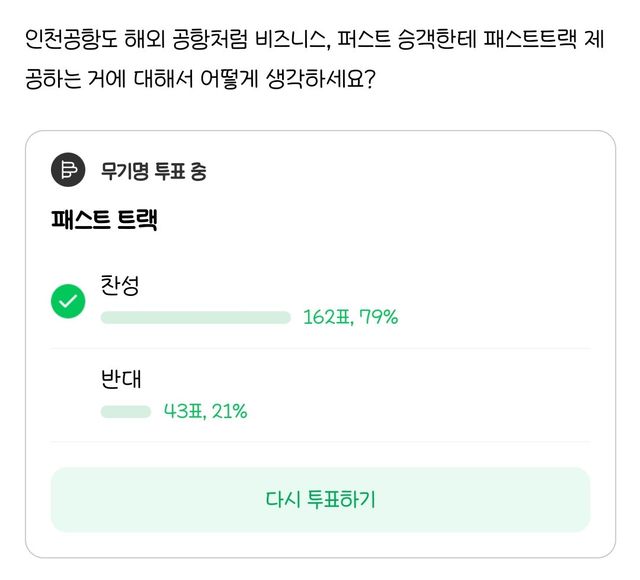This screenshot has height=580, width=640.
Task: Click the '어떻게' word in the second line
Action: (x=229, y=79)
